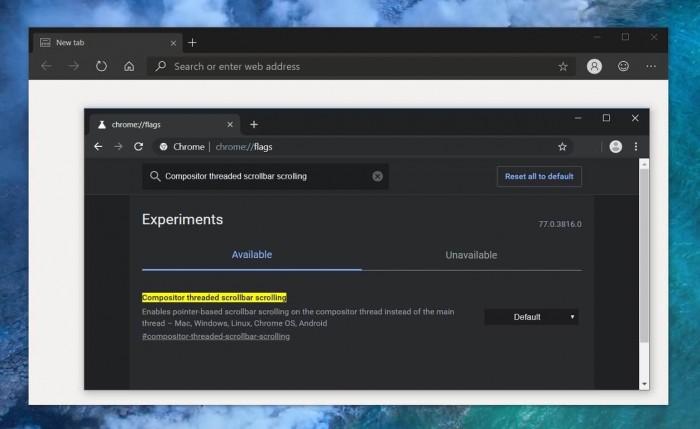700x429 pixels.
Task: Open a new tab in Chrome
Action: [x=254, y=124]
